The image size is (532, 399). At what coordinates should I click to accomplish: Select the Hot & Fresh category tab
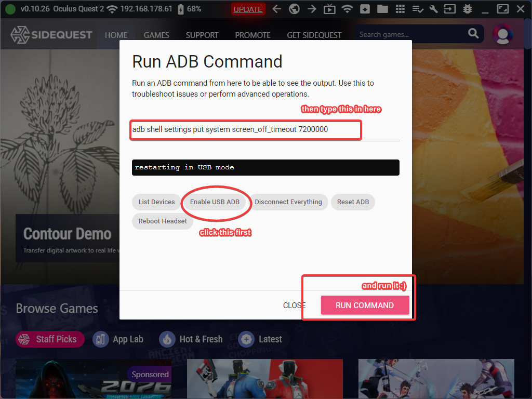tap(191, 339)
